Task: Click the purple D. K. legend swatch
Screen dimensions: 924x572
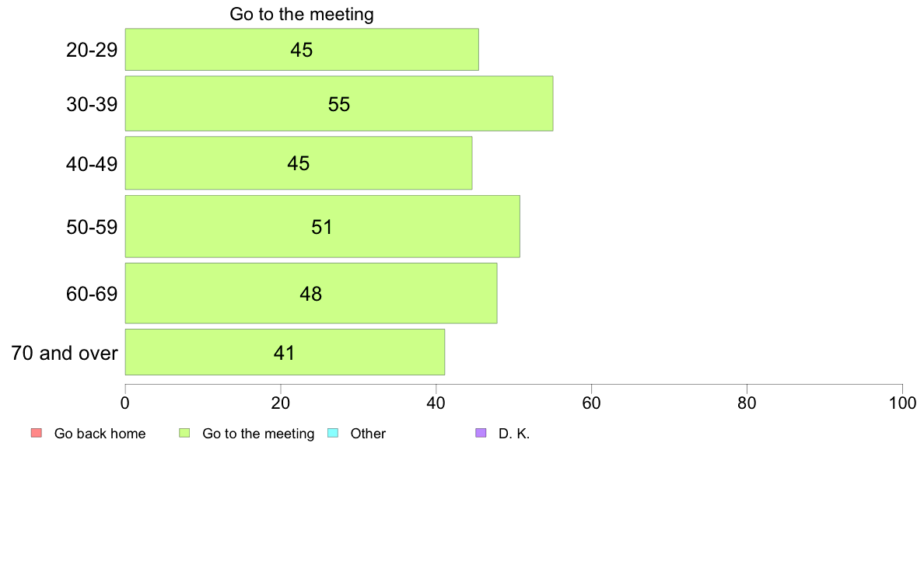Action: 481,433
